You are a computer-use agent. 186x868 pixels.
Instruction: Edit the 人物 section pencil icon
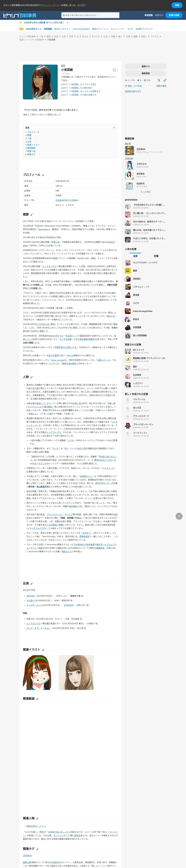(32, 377)
